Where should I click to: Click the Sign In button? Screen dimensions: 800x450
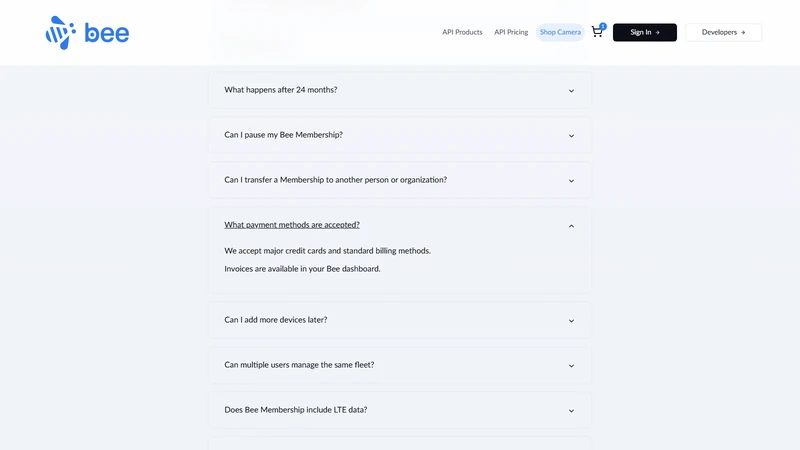pos(644,32)
